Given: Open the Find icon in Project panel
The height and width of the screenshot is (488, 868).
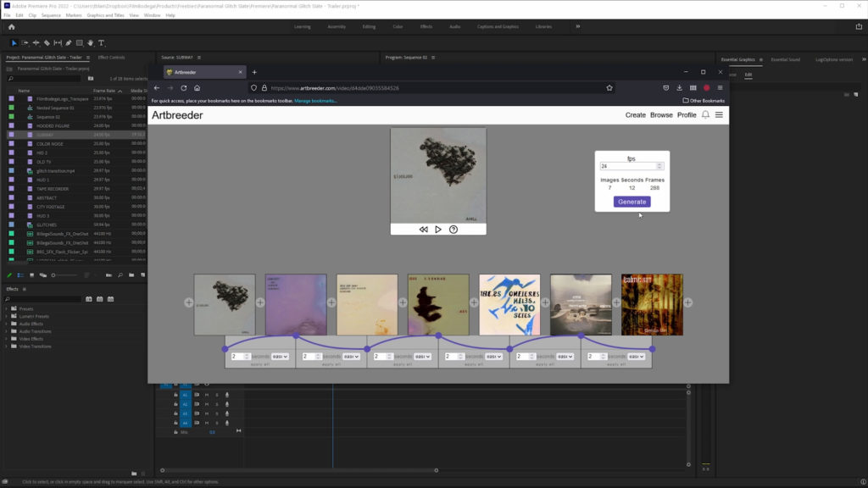Looking at the screenshot, I should tap(120, 275).
